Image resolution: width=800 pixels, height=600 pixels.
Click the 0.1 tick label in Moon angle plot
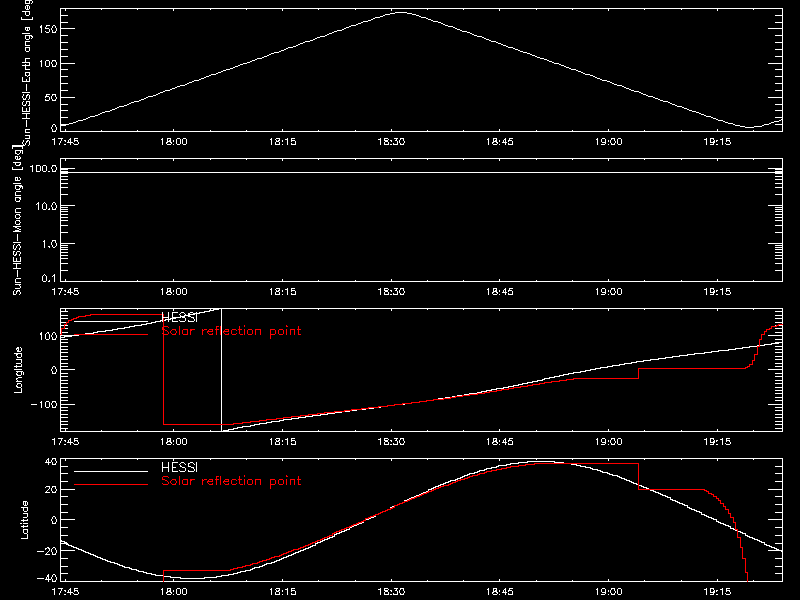click(x=49, y=279)
